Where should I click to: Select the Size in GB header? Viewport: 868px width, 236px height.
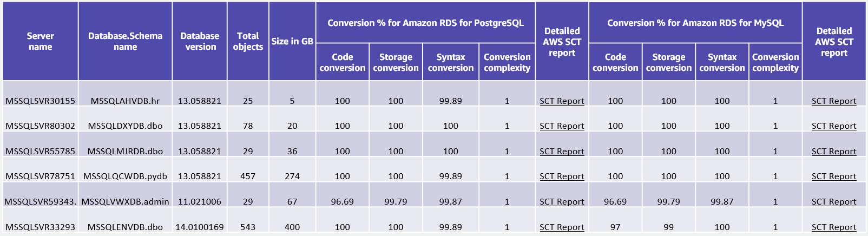(x=292, y=41)
